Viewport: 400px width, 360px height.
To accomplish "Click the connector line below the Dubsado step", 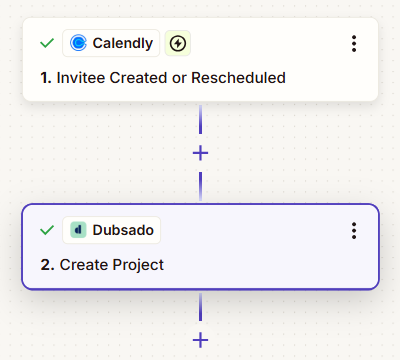I will pos(200,307).
